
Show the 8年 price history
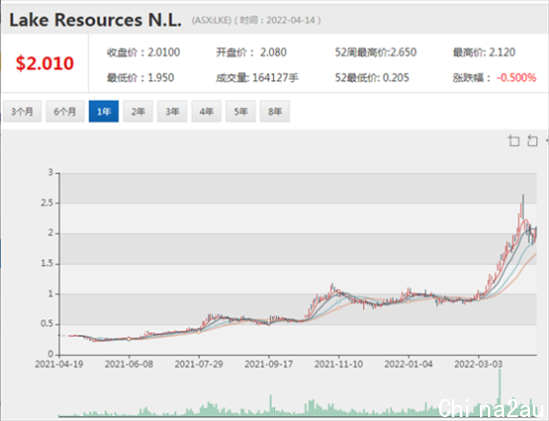(275, 111)
